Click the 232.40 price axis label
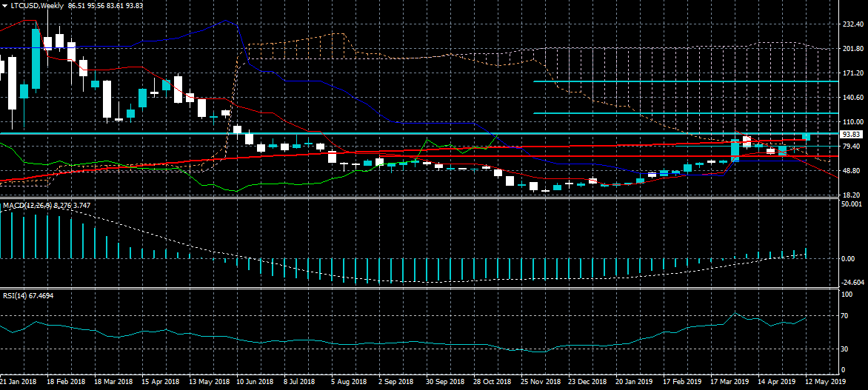The width and height of the screenshot is (868, 390). [x=854, y=24]
